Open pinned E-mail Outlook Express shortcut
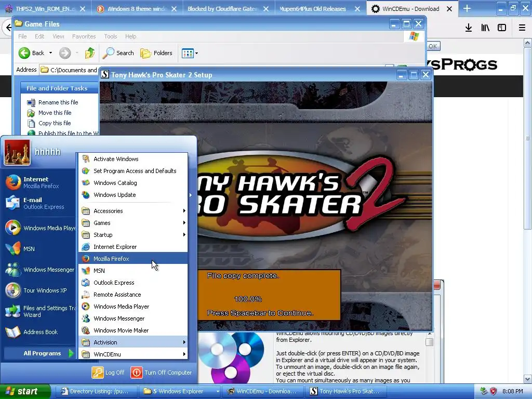The height and width of the screenshot is (399, 532). [39, 203]
